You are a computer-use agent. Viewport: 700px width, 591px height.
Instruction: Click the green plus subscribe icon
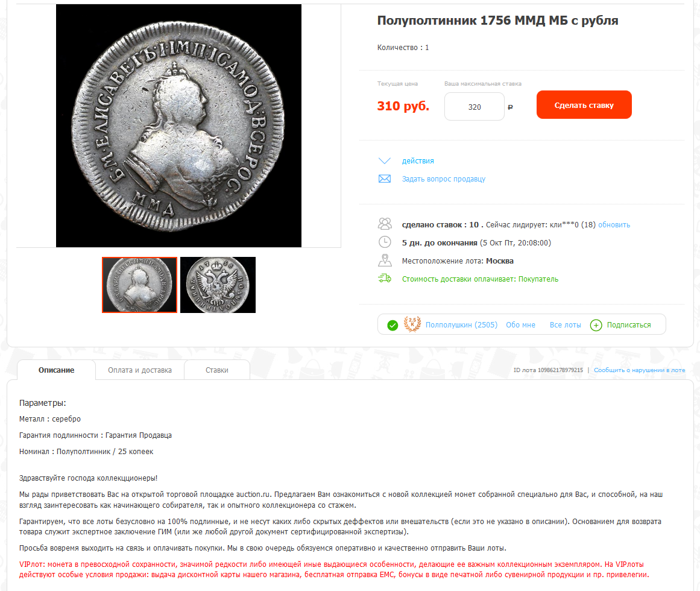pos(596,325)
